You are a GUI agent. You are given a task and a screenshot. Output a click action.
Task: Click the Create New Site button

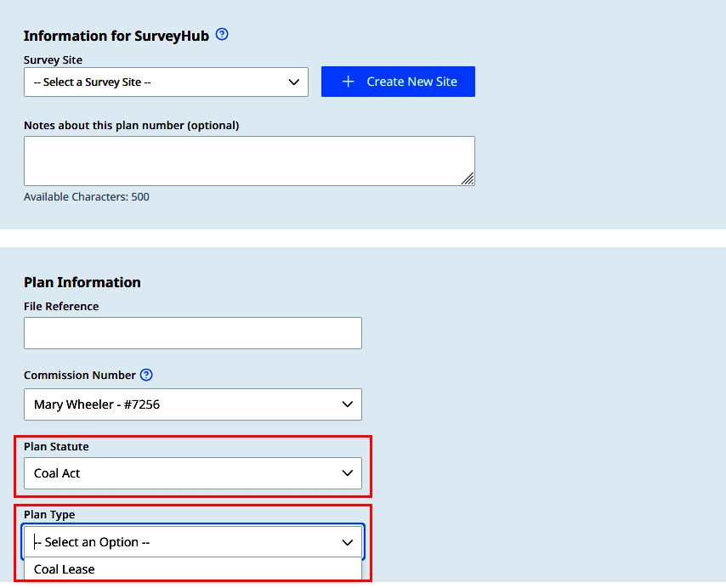pos(398,82)
